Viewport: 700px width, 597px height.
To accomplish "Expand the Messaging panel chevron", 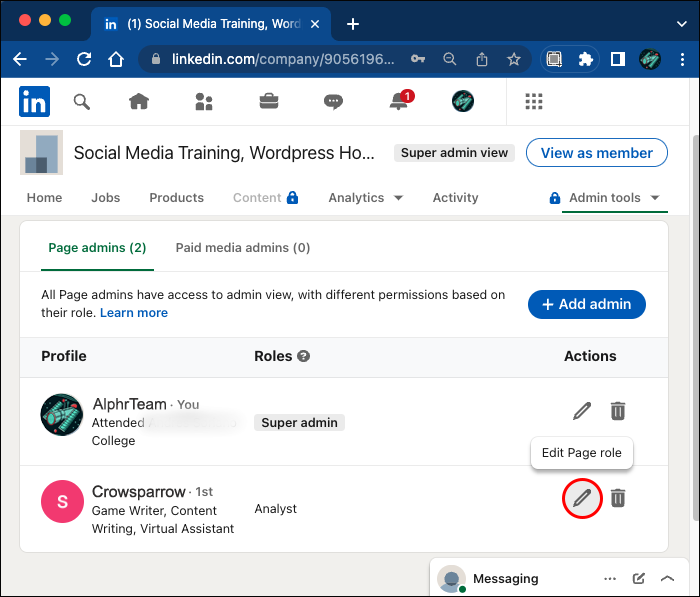I will coord(668,578).
